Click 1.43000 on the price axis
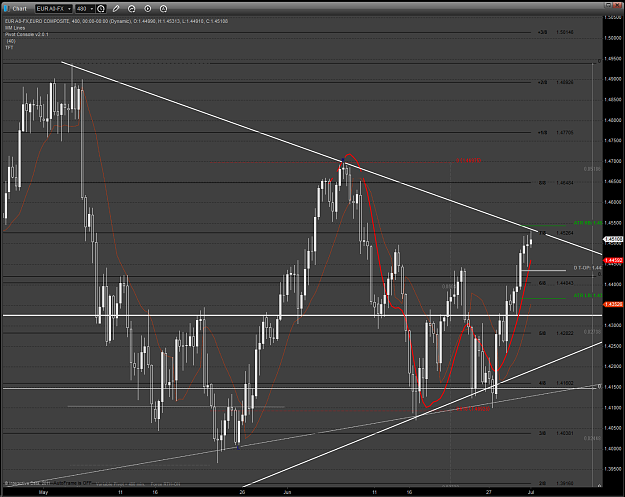Image resolution: width=625 pixels, height=497 pixels. click(613, 325)
